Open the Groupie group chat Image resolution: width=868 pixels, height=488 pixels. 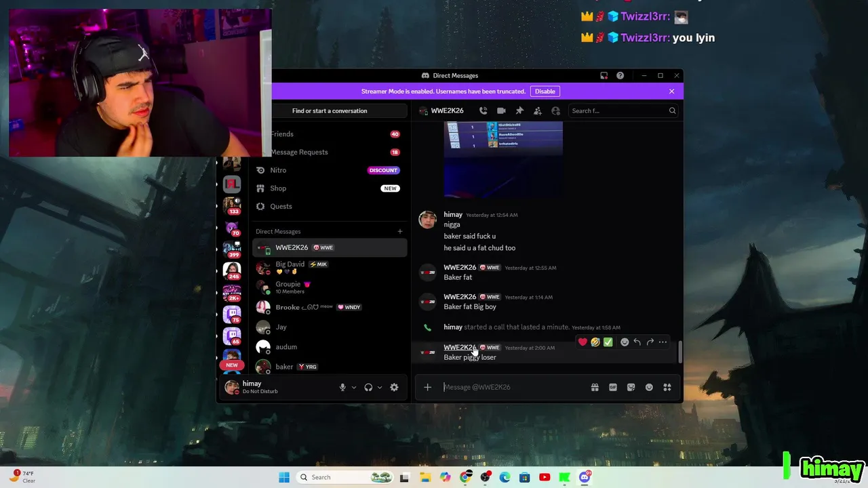click(330, 287)
